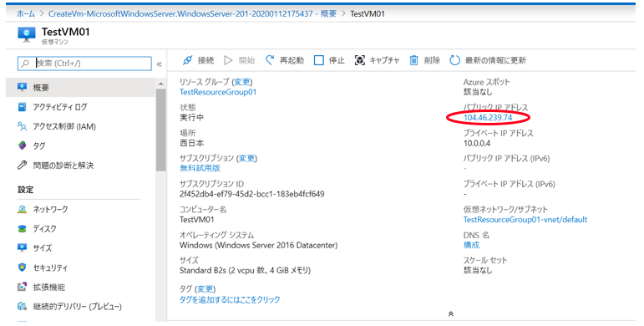The width and height of the screenshot is (644, 326).
Task: Open TestResourceGroup01 resource group link
Action: coord(218,92)
